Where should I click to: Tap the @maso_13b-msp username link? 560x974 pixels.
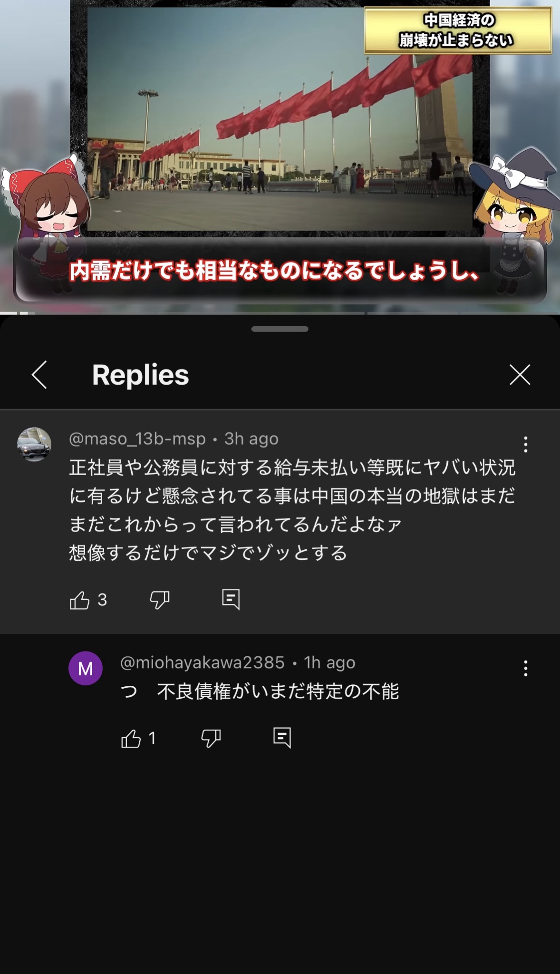point(137,438)
